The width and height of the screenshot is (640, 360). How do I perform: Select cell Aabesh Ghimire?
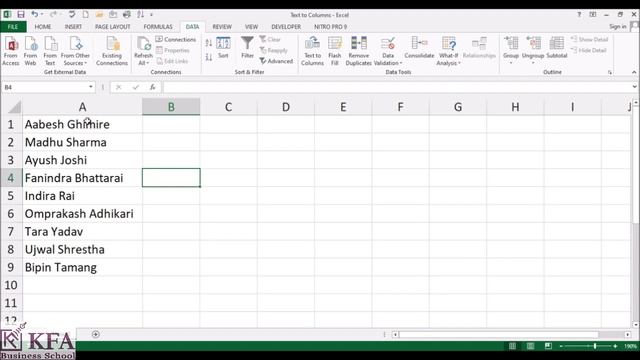[82, 124]
